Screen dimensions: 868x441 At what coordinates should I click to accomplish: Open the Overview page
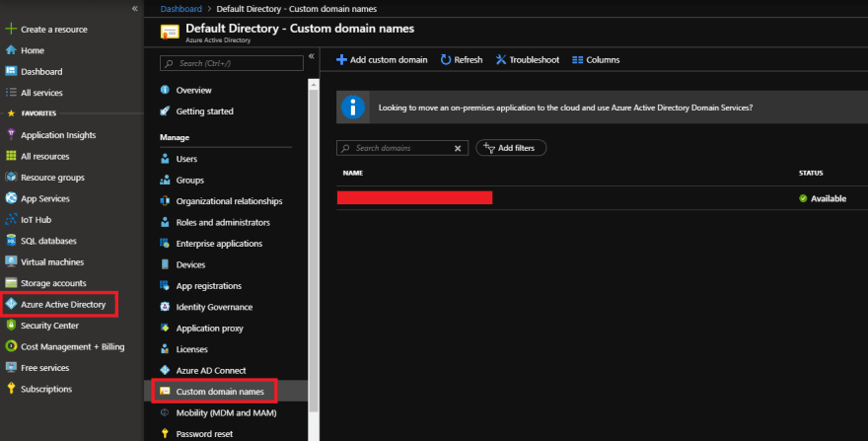tap(193, 91)
